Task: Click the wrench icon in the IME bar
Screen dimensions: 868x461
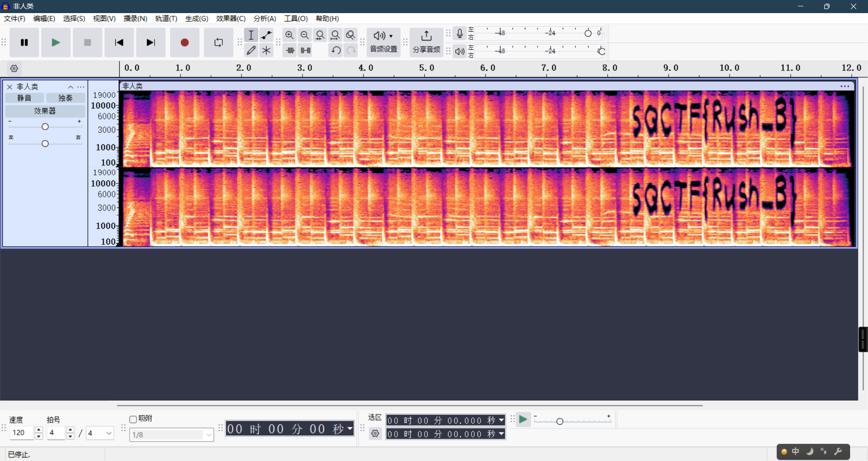Action: (838, 452)
